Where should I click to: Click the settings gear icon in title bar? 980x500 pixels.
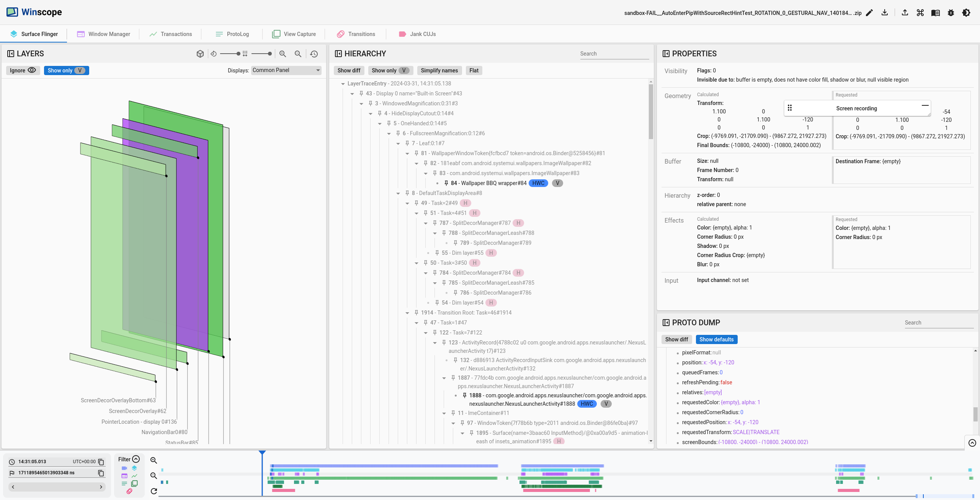tap(951, 12)
